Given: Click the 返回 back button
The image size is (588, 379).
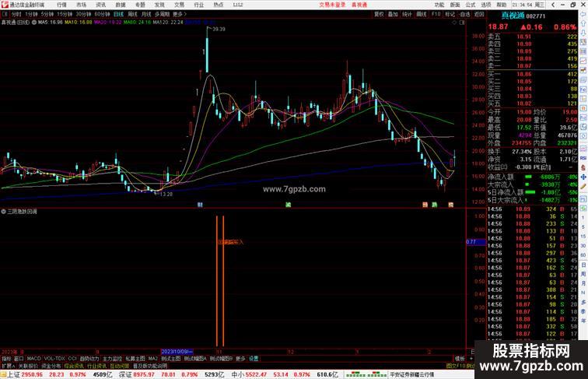Looking at the screenshot, I should point(479,14).
